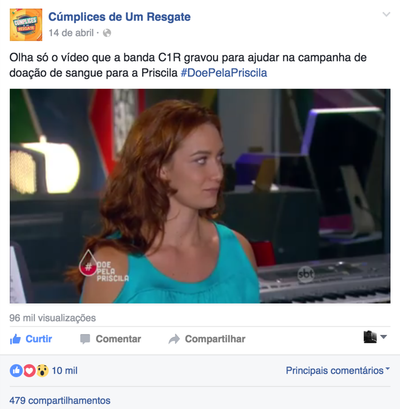
Task: Open the #DoePelaPriscila hashtag link
Action: (x=224, y=73)
